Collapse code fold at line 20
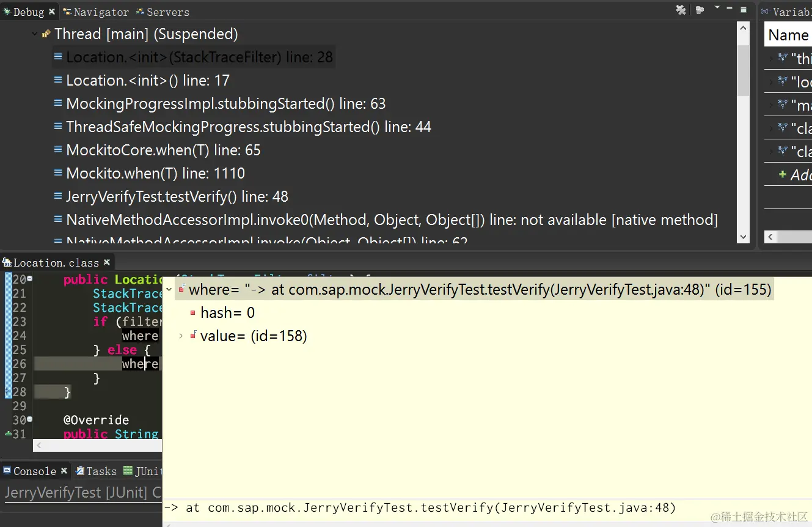The width and height of the screenshot is (812, 527). (x=30, y=279)
